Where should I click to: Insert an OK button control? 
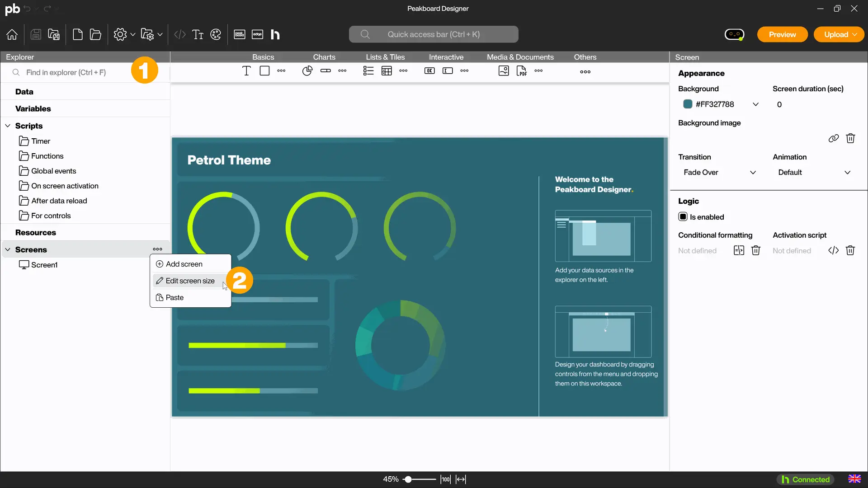click(429, 71)
